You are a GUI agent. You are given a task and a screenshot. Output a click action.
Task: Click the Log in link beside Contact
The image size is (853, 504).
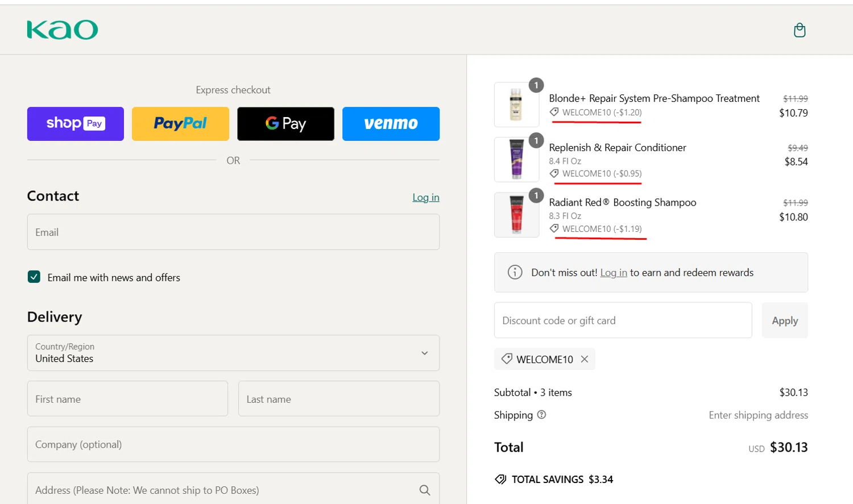click(x=426, y=197)
